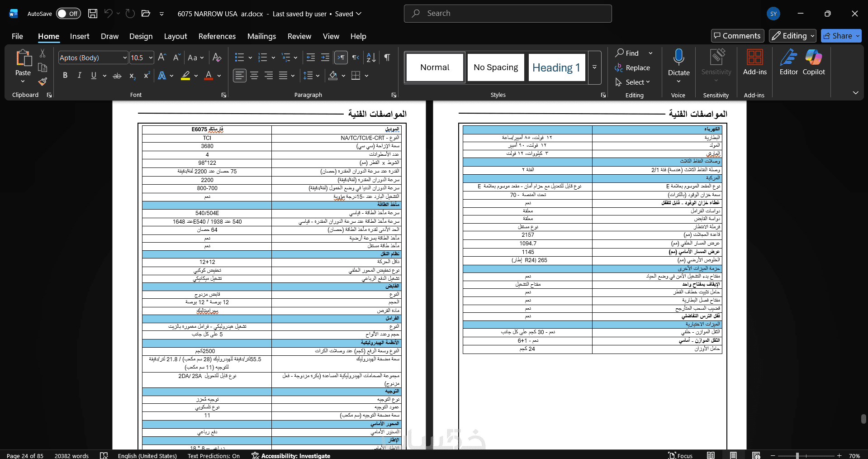Viewport: 868px width, 459px height.
Task: Open the bullet list dropdown arrow
Action: [250, 58]
